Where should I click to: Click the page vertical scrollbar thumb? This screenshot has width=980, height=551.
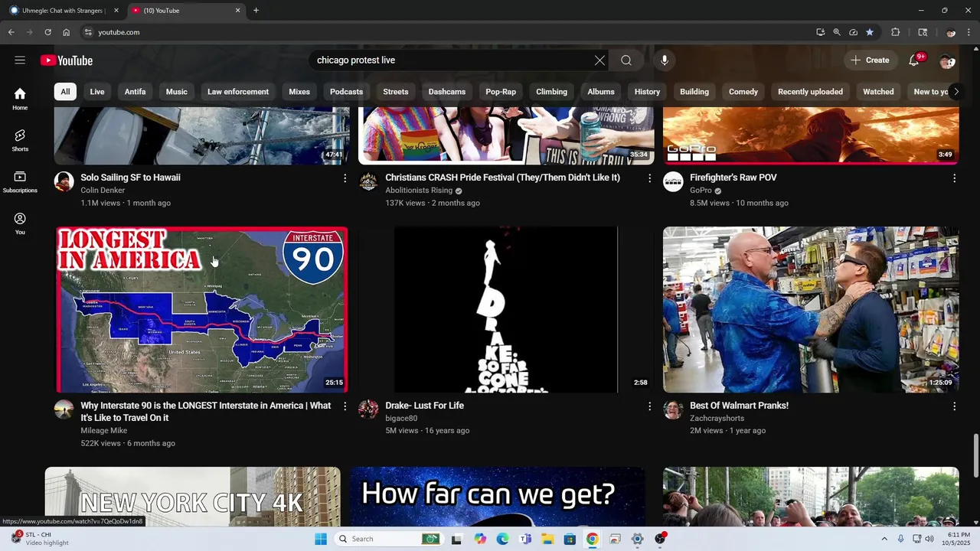(975, 455)
